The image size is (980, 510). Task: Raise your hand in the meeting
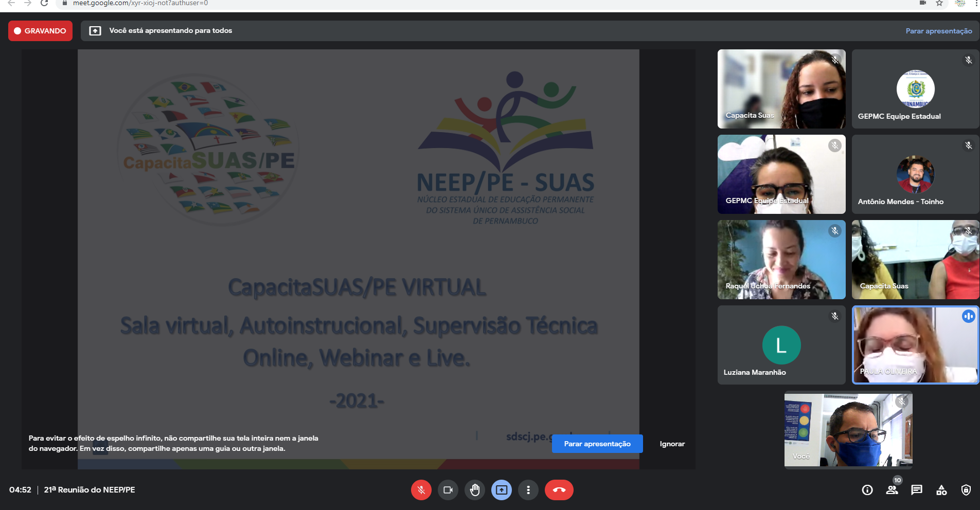[x=474, y=490]
